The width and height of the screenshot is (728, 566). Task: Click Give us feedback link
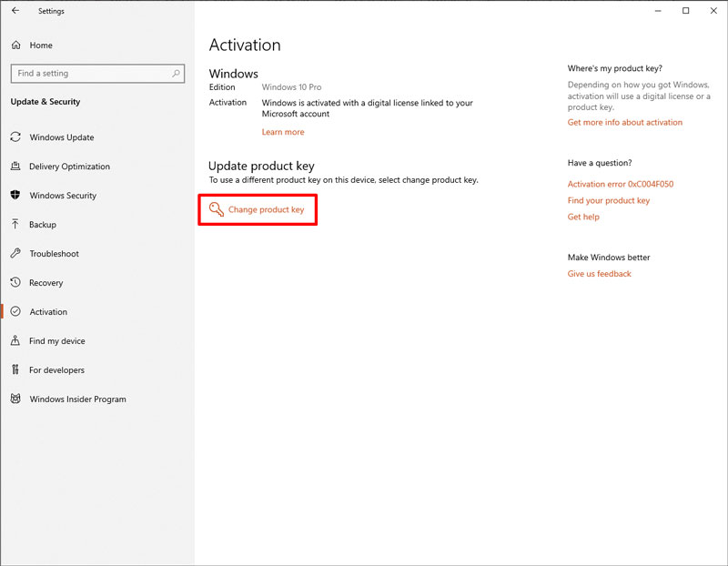pyautogui.click(x=599, y=274)
